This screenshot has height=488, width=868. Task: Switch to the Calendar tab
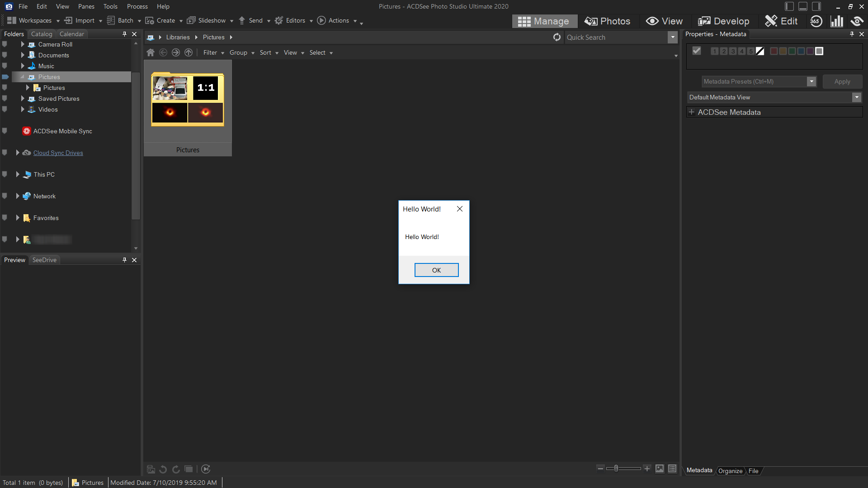click(72, 34)
